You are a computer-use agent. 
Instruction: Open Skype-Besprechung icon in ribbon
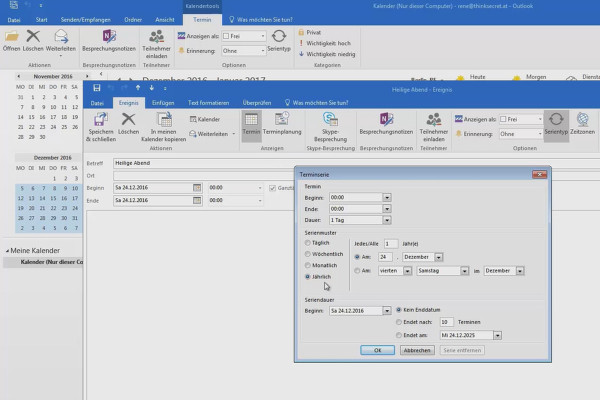coord(330,119)
